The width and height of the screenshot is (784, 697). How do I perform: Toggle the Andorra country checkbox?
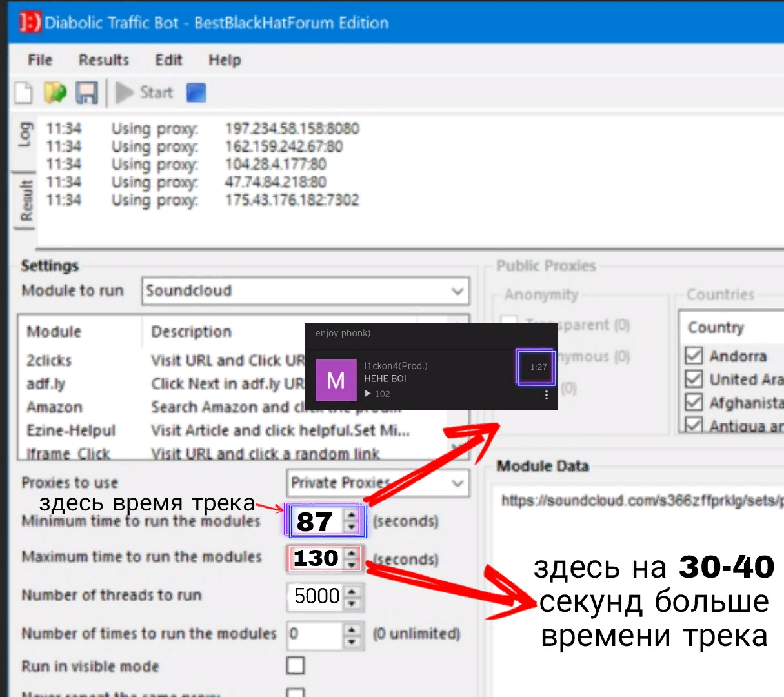point(694,356)
